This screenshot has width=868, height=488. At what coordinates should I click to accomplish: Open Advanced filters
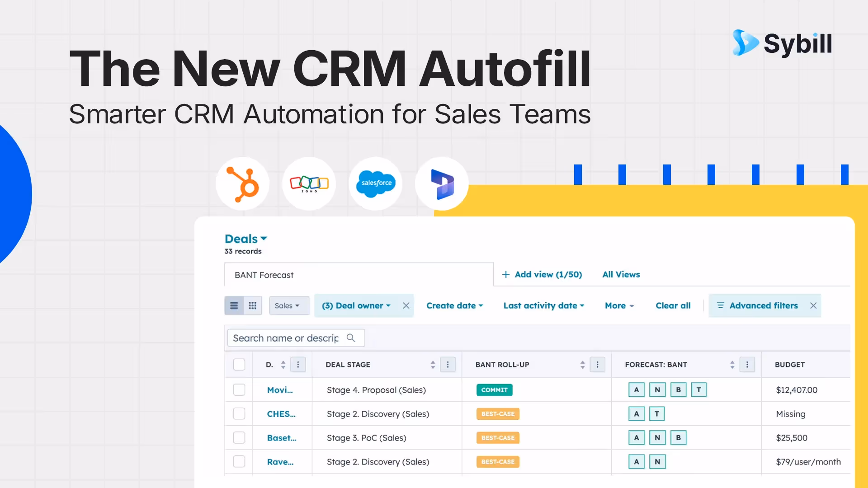click(758, 305)
